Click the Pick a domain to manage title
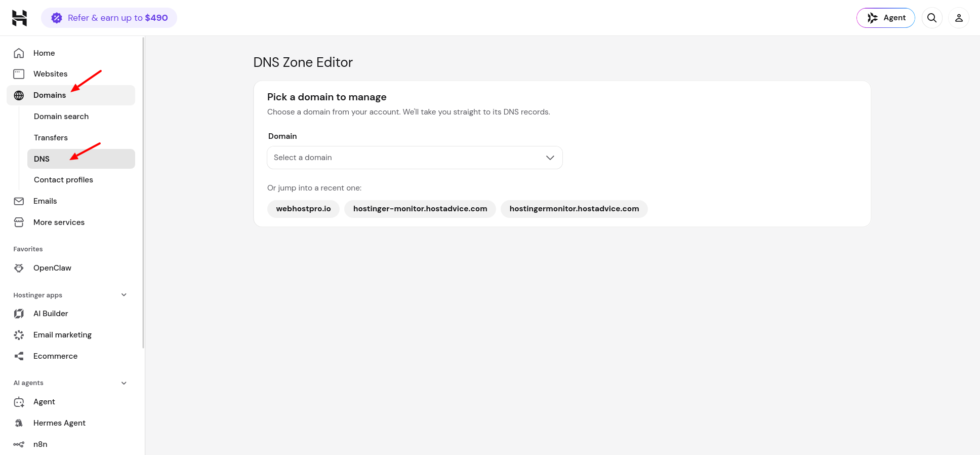 coord(327,97)
